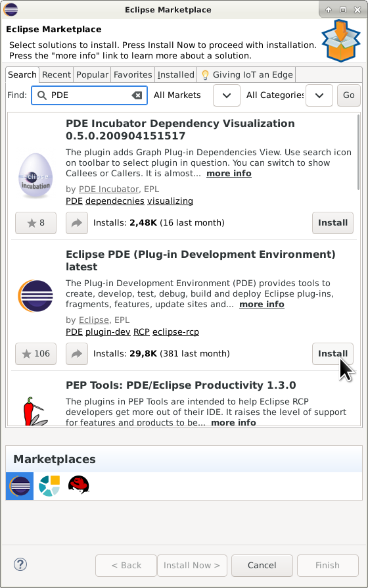Install Eclipse PDE plug-in
The width and height of the screenshot is (368, 588).
pos(333,354)
